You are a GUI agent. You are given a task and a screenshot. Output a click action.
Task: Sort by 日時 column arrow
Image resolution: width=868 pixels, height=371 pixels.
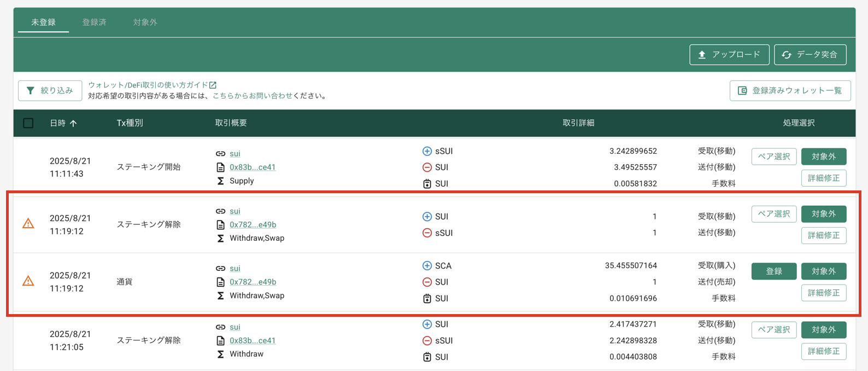click(73, 123)
